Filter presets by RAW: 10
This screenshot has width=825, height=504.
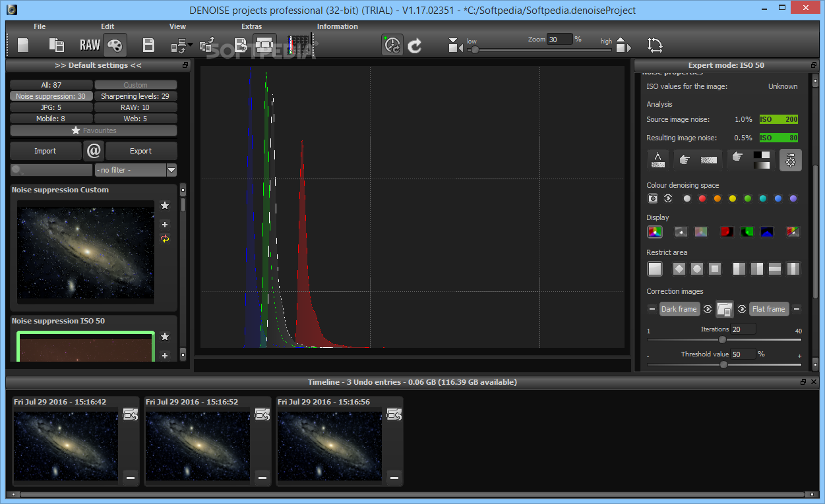click(135, 107)
